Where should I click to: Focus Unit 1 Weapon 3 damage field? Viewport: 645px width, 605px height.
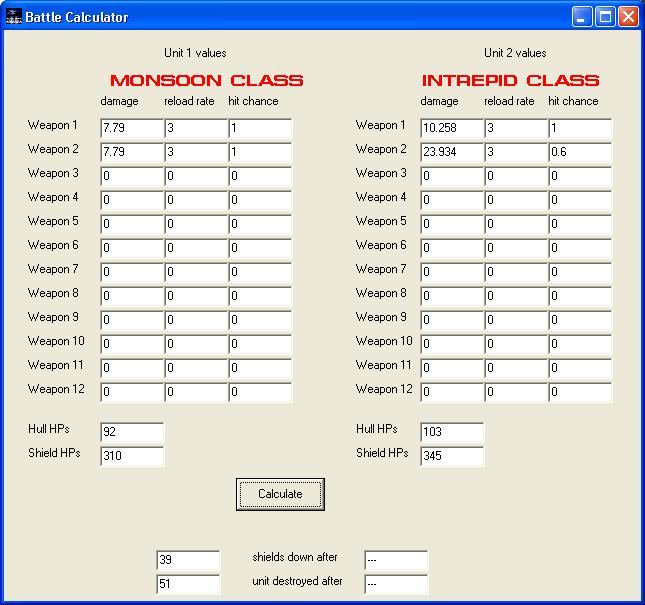[132, 176]
